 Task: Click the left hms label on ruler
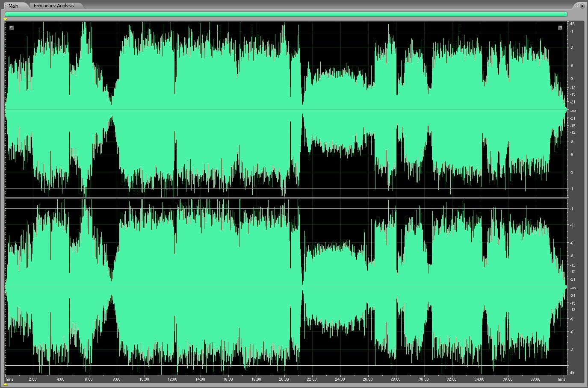point(9,379)
